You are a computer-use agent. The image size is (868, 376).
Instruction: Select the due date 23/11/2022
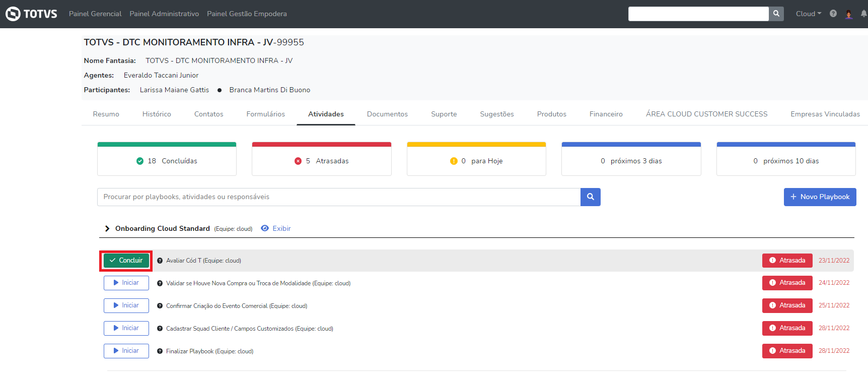coord(834,261)
